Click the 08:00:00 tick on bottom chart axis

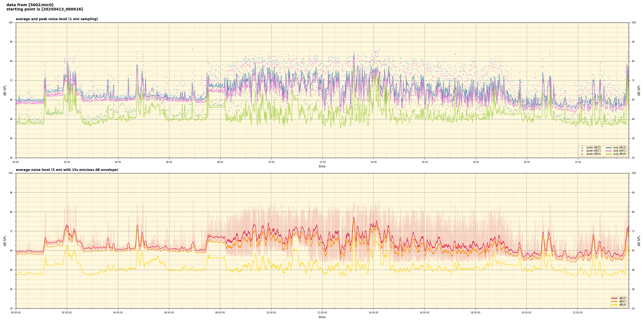(x=220, y=313)
